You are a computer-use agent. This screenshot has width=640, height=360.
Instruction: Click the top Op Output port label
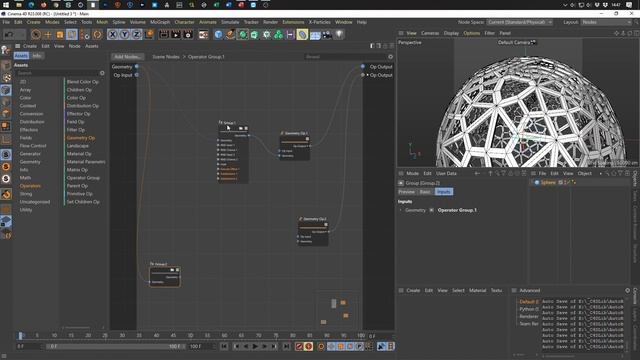[381, 67]
